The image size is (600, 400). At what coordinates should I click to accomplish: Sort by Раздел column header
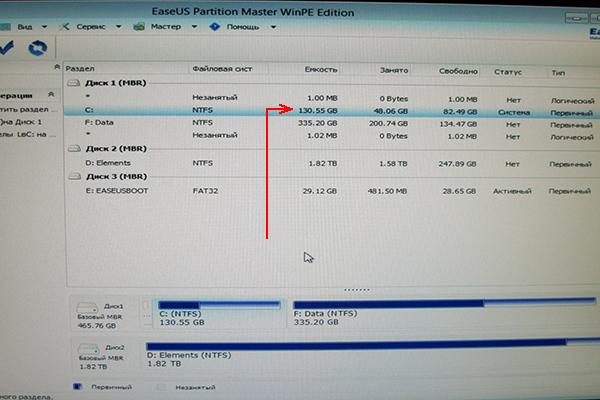tap(80, 69)
